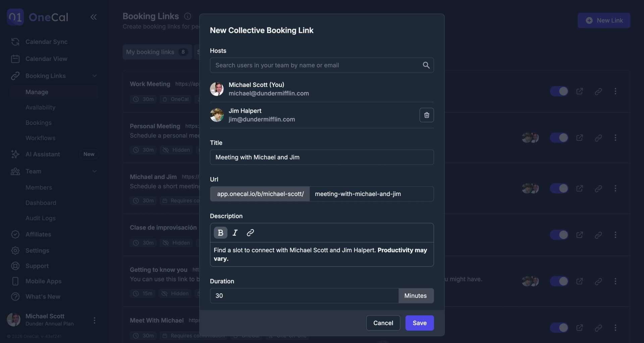Remove Jim Halpert with trash icon
Image resolution: width=644 pixels, height=343 pixels.
pyautogui.click(x=427, y=115)
